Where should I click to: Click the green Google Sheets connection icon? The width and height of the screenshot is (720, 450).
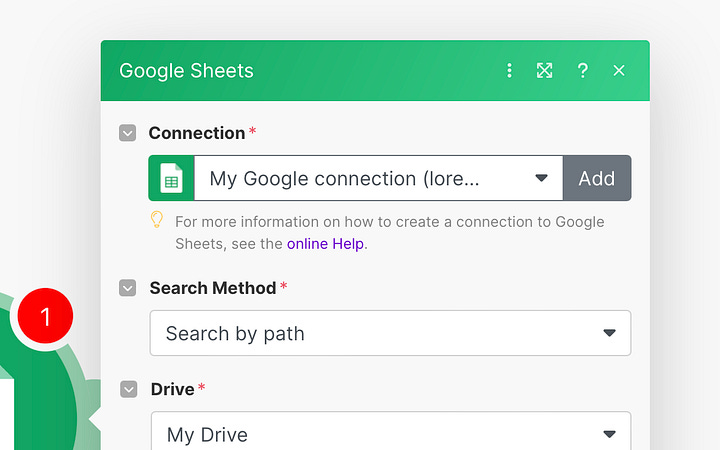(171, 178)
